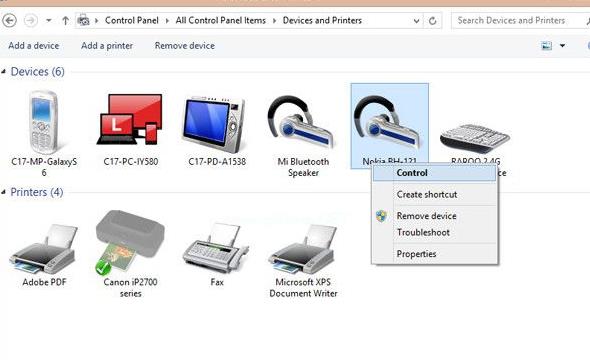Expand the arrow after Control Panel breadcrumb
The width and height of the screenshot is (590, 360).
pos(167,21)
